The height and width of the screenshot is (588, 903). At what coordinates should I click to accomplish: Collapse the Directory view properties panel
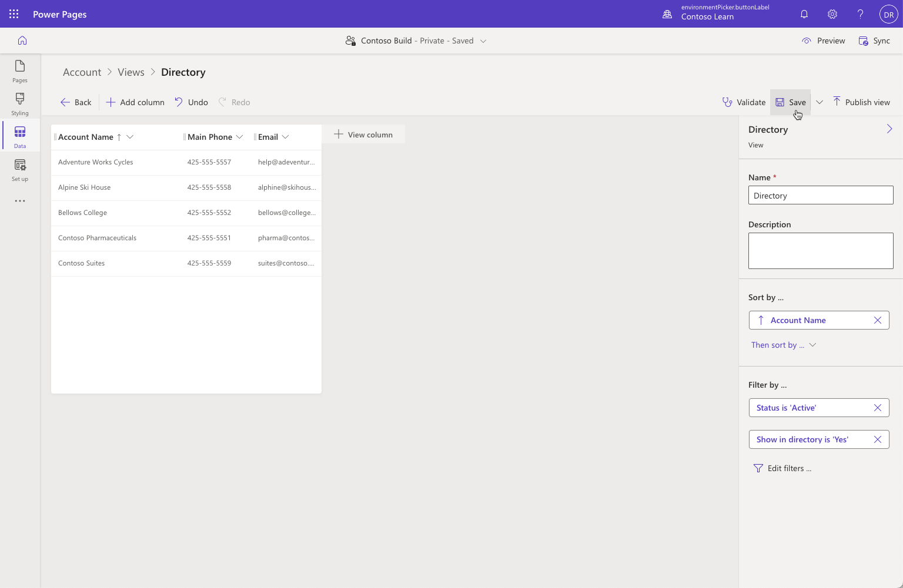(888, 129)
